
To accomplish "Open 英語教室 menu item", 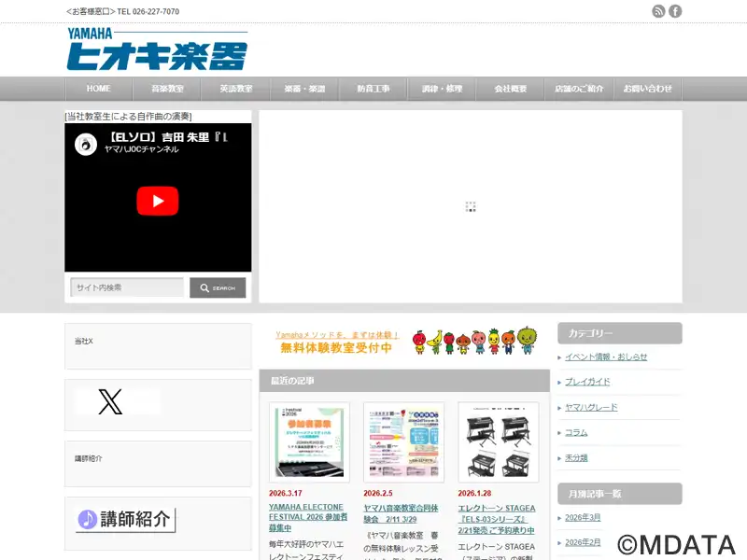I will coord(236,89).
